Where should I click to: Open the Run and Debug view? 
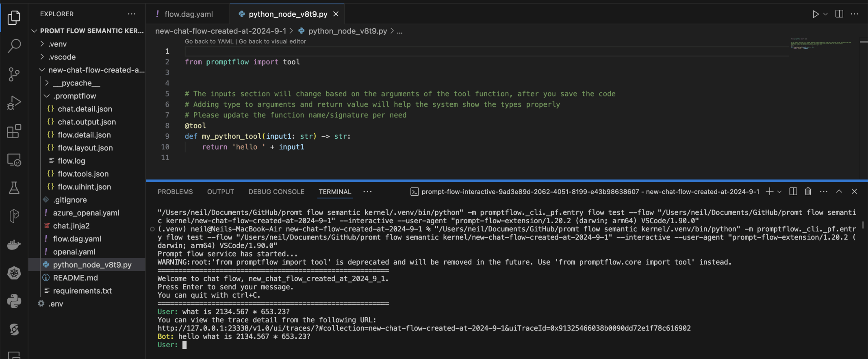(14, 102)
